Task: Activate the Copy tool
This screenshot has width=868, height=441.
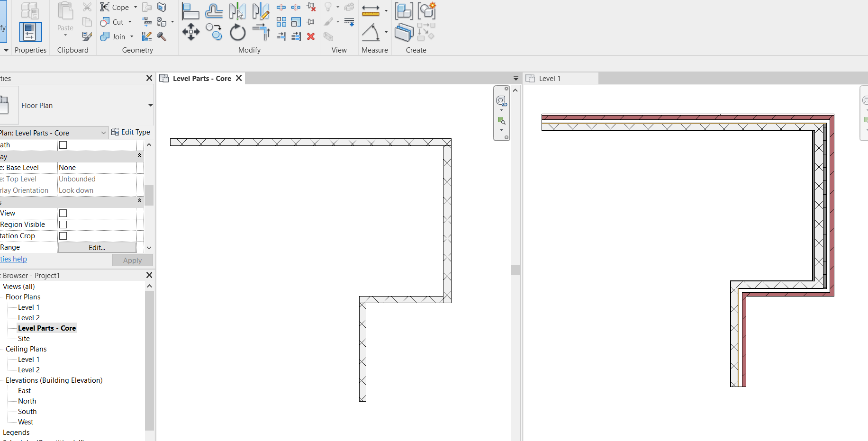Action: tap(214, 32)
